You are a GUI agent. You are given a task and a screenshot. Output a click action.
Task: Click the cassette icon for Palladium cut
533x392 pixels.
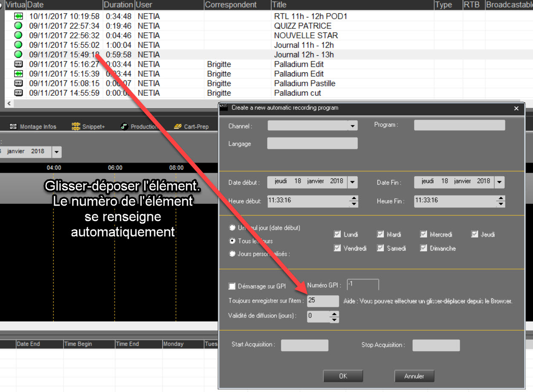(18, 93)
